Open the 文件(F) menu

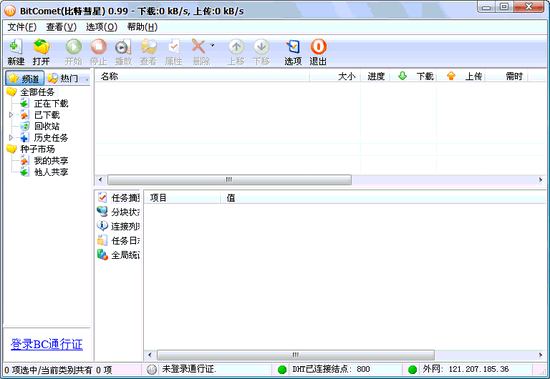pos(22,27)
